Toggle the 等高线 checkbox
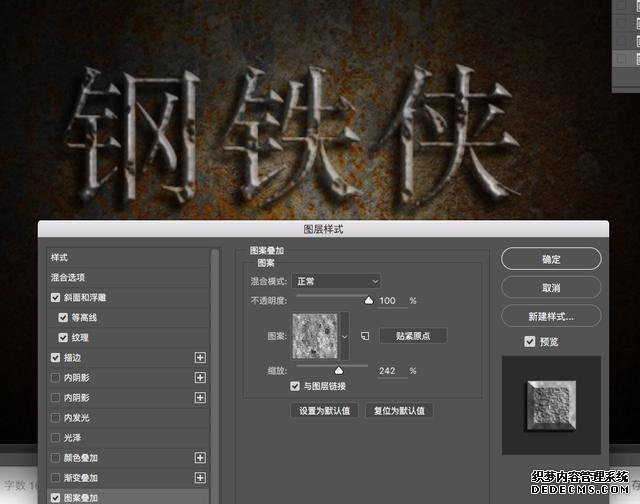This screenshot has height=504, width=640. 63,317
